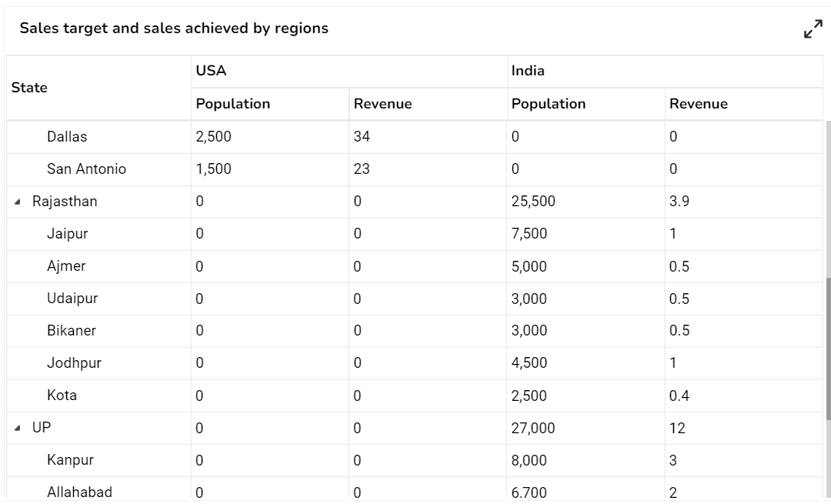
Task: Click Rajasthan India population value 25,500
Action: click(533, 202)
